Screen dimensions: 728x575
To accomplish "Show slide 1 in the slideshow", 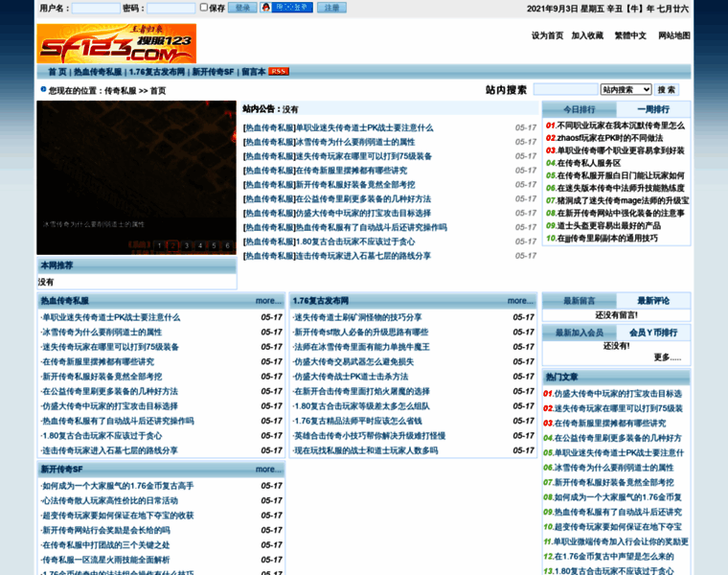I will pos(159,245).
